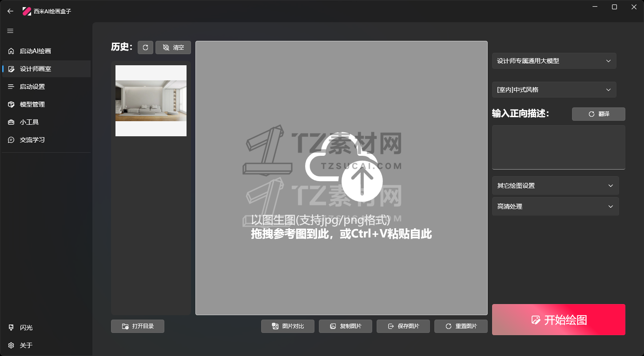Go to 启动设置 in the sidebar
This screenshot has height=356, width=644.
click(x=46, y=87)
